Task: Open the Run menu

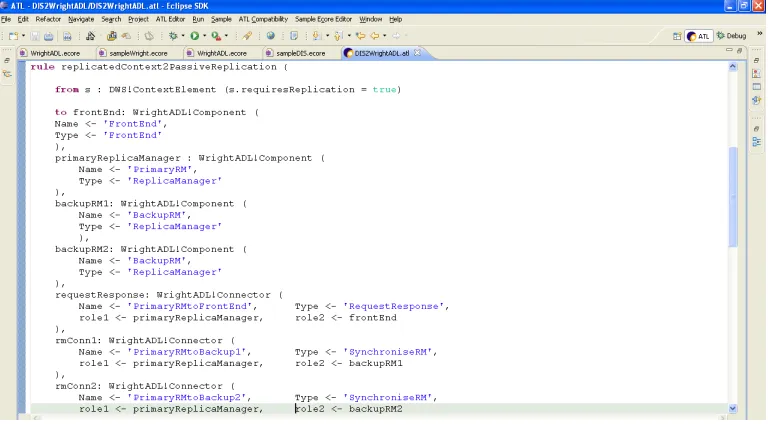Action: 198,19
